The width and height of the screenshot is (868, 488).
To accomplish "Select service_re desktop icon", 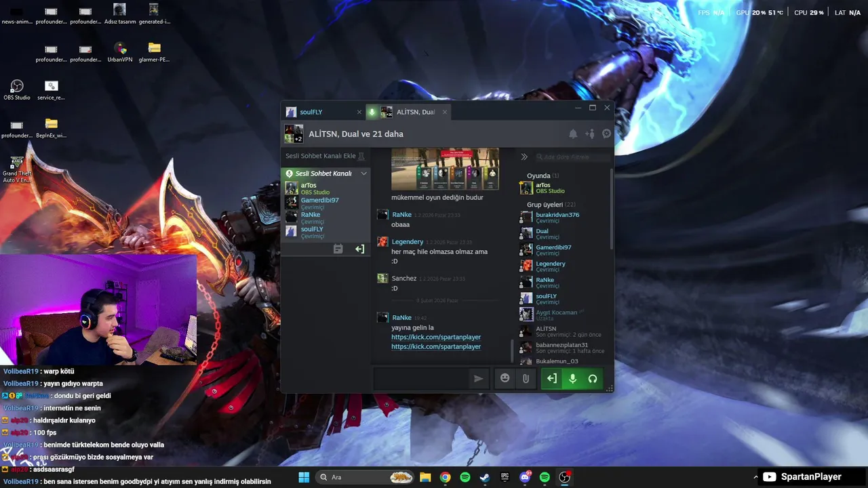I will [x=52, y=90].
